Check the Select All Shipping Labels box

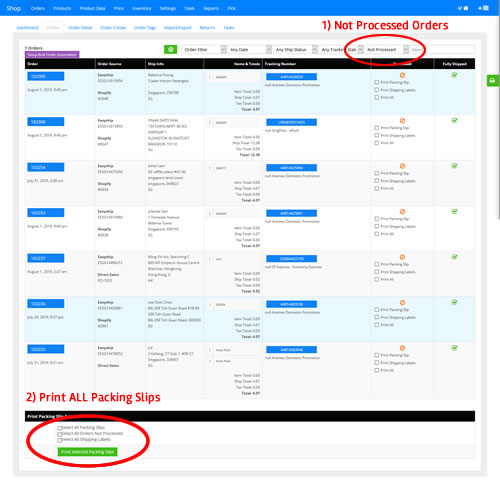click(60, 440)
